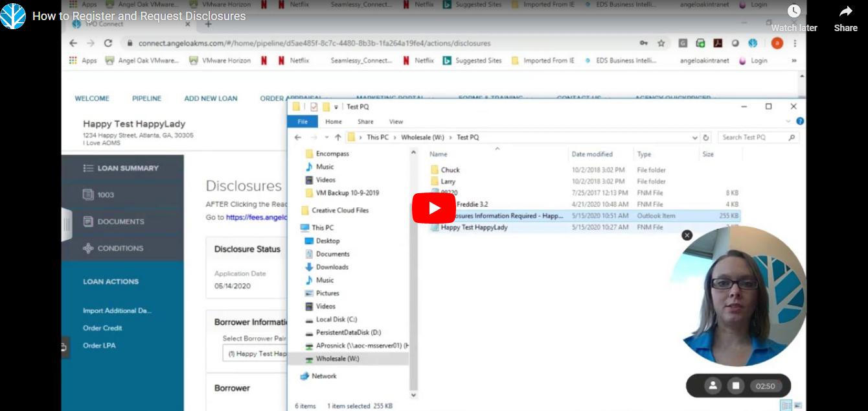Click the Chrome address bar URL
This screenshot has width=868, height=411.
pyautogui.click(x=314, y=43)
